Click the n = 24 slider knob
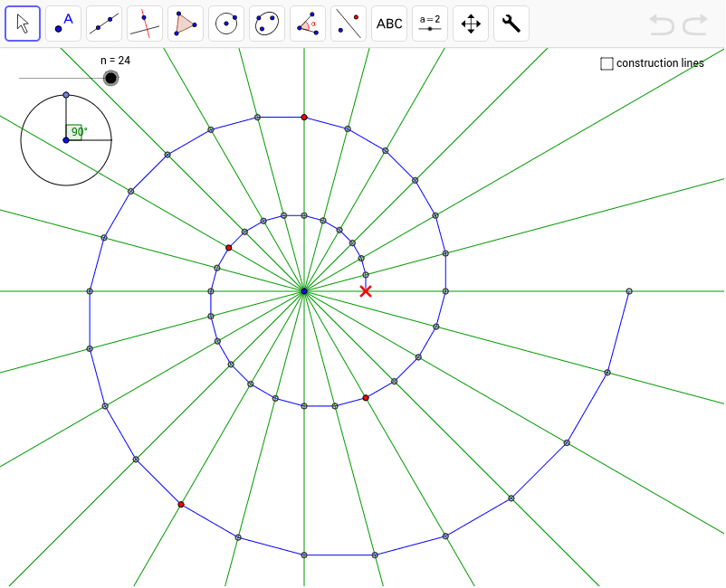 [110, 78]
